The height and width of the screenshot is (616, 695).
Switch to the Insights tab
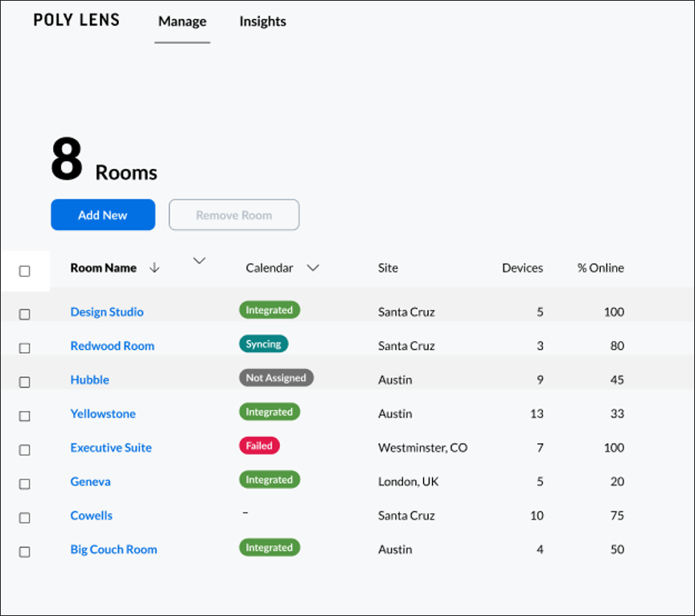click(262, 22)
